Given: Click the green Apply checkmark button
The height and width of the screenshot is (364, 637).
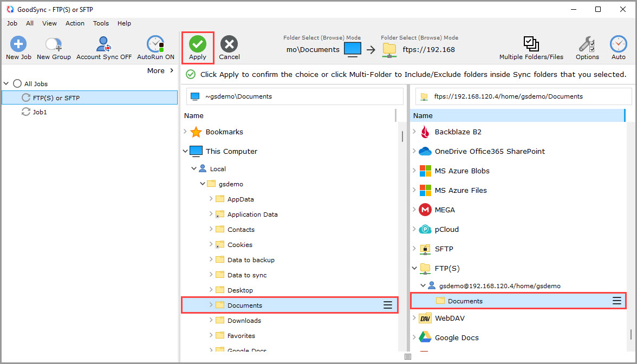Looking at the screenshot, I should point(198,44).
